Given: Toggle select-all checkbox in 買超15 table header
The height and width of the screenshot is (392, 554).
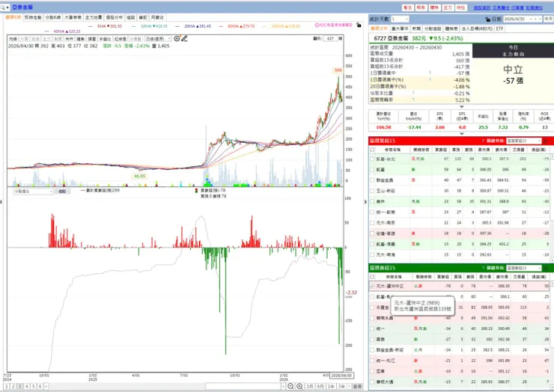Looking at the screenshot, I should (x=372, y=150).
